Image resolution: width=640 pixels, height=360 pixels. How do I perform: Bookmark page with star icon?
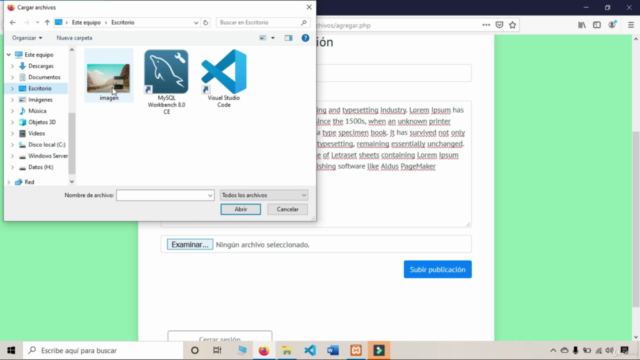click(513, 25)
